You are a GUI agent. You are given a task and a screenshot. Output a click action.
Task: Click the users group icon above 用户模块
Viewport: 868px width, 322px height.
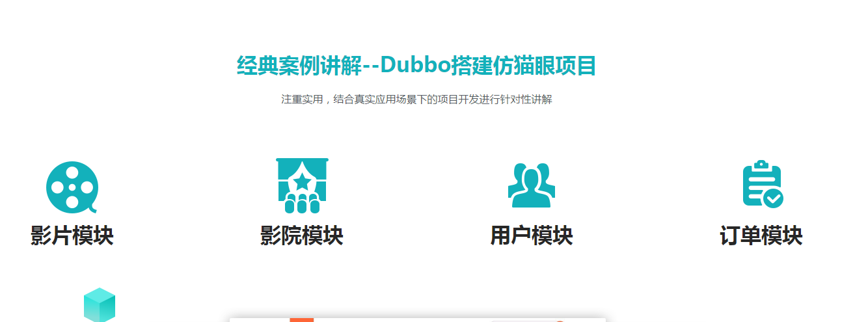point(532,185)
